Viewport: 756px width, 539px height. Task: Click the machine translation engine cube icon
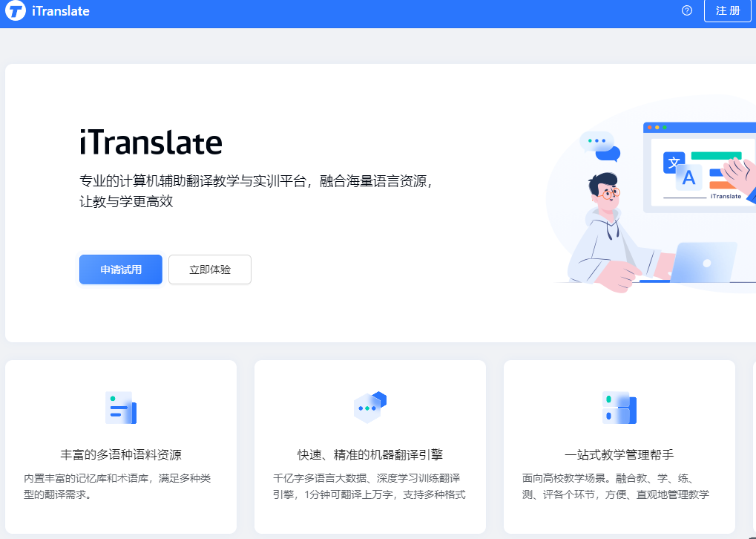point(370,407)
